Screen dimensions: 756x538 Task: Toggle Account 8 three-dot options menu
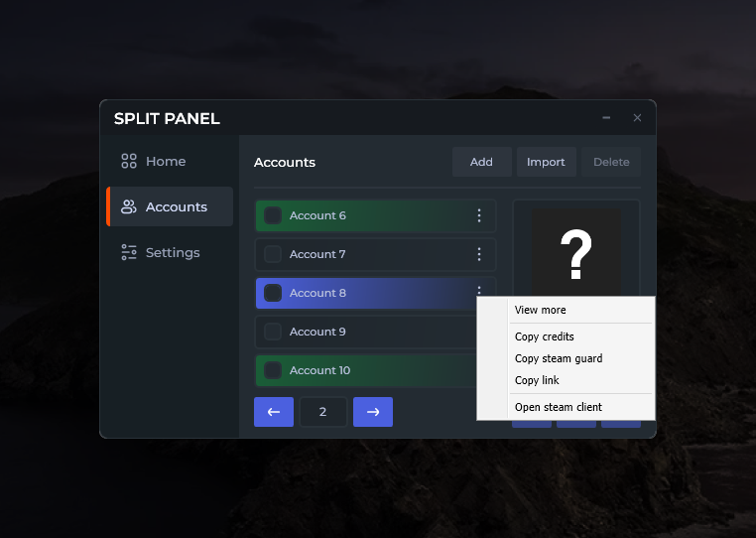click(x=479, y=291)
